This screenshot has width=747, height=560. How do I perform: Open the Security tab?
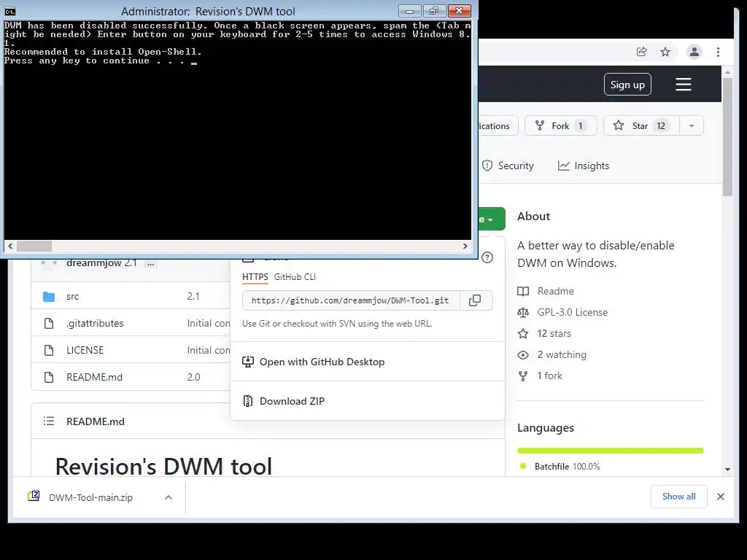(508, 166)
